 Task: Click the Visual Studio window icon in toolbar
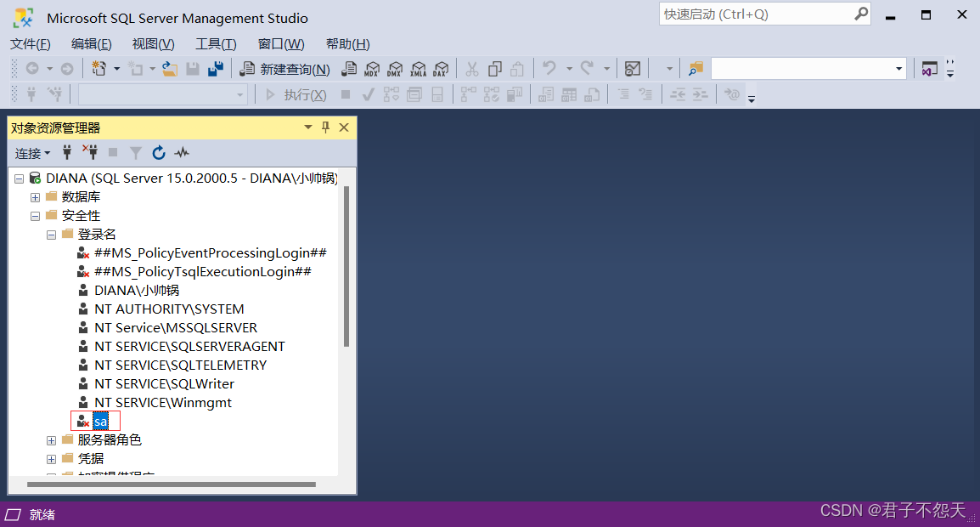(929, 68)
